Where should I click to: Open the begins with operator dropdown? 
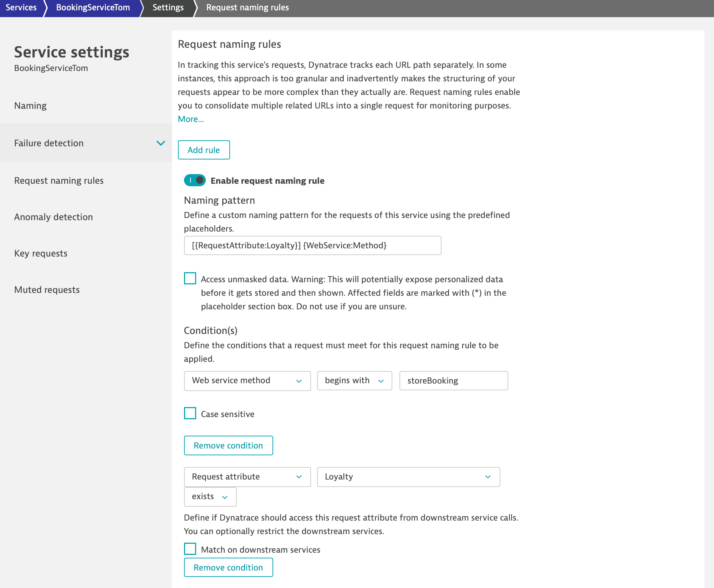coord(354,381)
